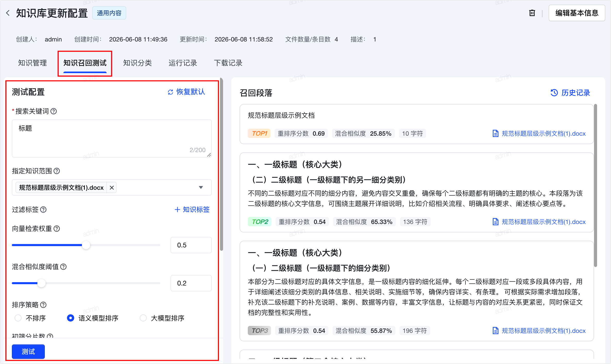Open help icon beside 过滤标签
Screen dimensions: 611x364
coord(44,210)
